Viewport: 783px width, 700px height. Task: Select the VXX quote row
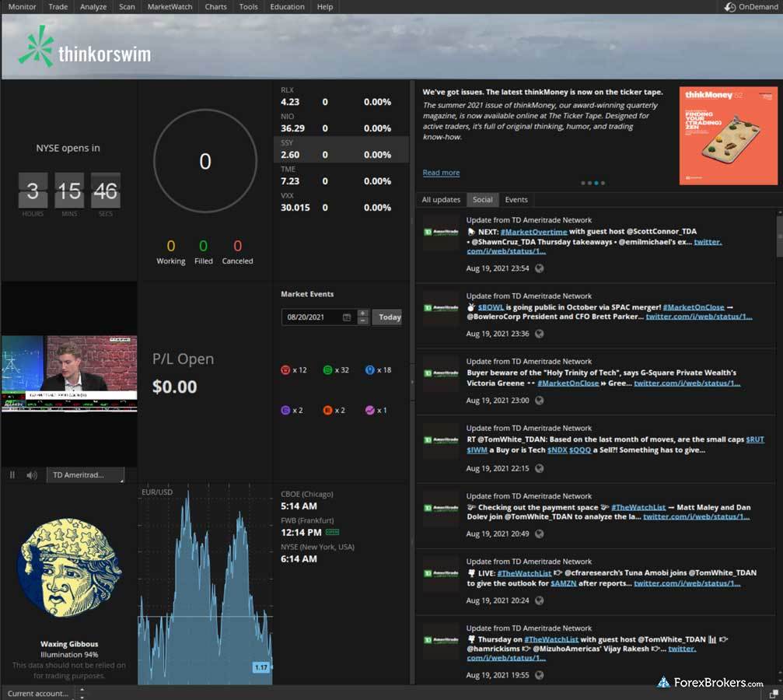341,203
